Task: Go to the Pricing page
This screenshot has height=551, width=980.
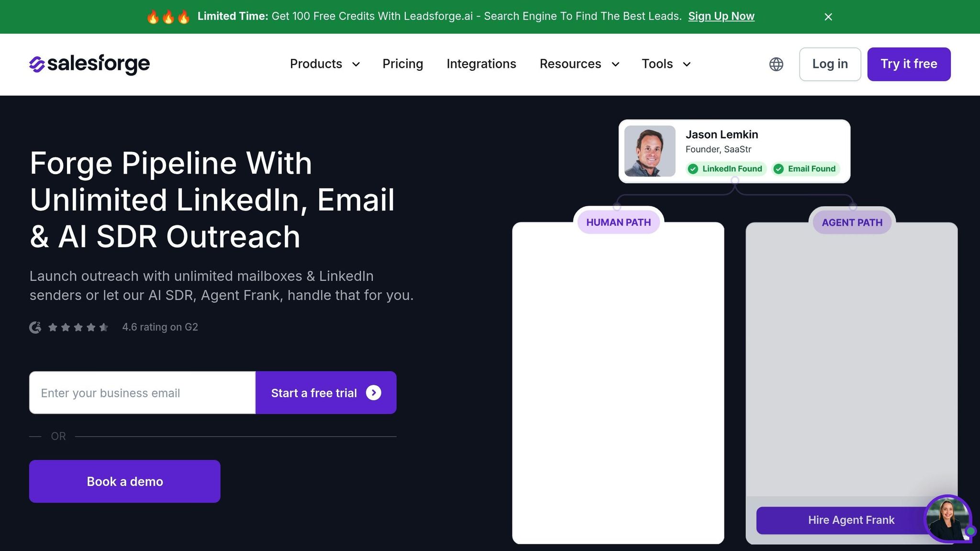Action: point(403,64)
